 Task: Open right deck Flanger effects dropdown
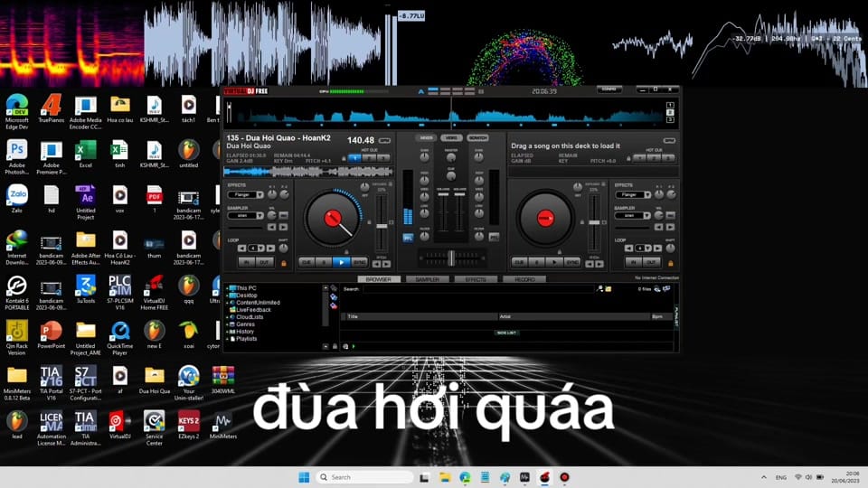coord(647,195)
